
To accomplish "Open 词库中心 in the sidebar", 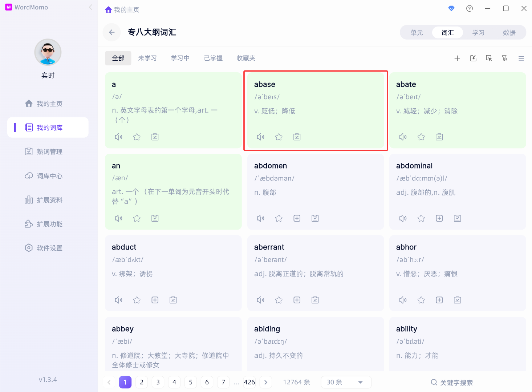I will pyautogui.click(x=48, y=176).
